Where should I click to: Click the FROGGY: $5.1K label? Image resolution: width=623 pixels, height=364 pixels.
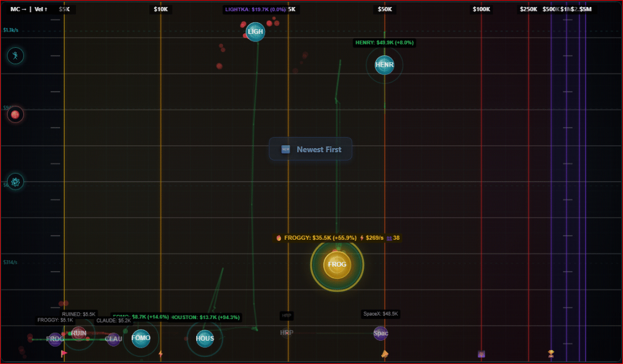tap(55, 320)
